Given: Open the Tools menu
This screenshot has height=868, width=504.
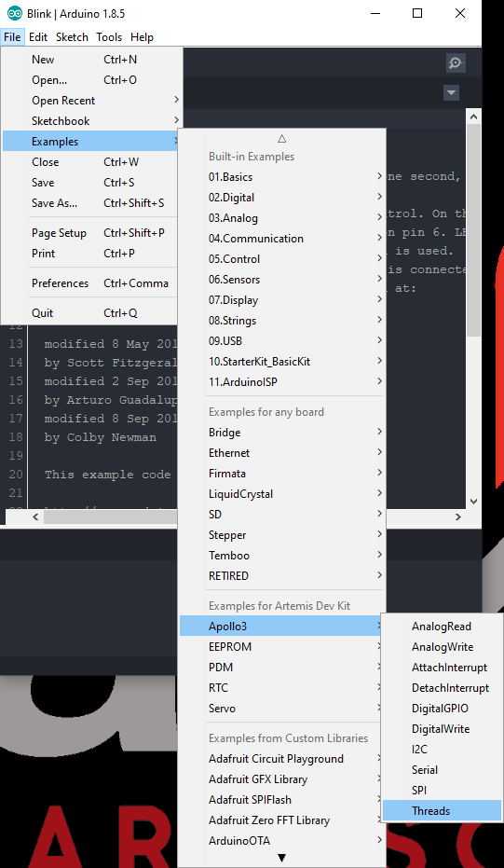Looking at the screenshot, I should 109,37.
